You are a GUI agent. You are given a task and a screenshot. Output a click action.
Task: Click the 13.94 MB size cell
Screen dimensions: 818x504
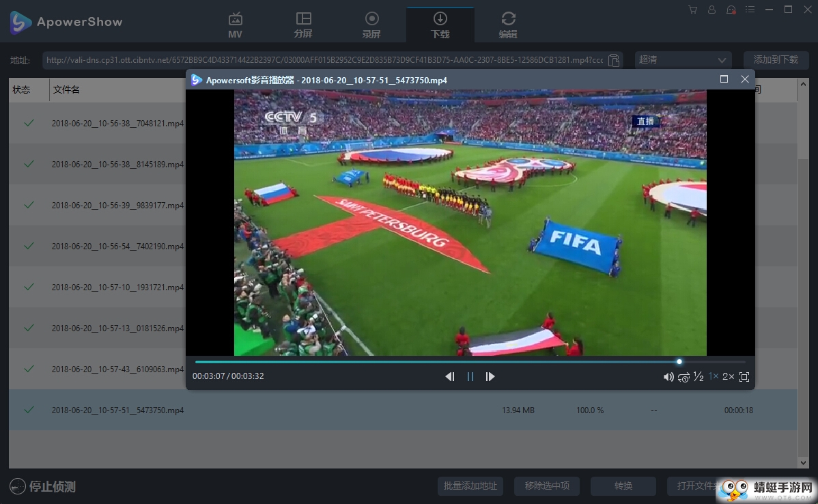518,410
